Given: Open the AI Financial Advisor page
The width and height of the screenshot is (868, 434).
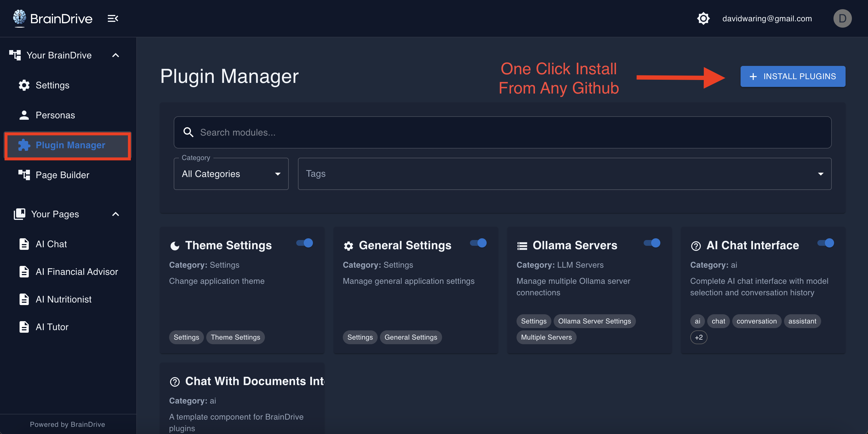Looking at the screenshot, I should coord(77,271).
